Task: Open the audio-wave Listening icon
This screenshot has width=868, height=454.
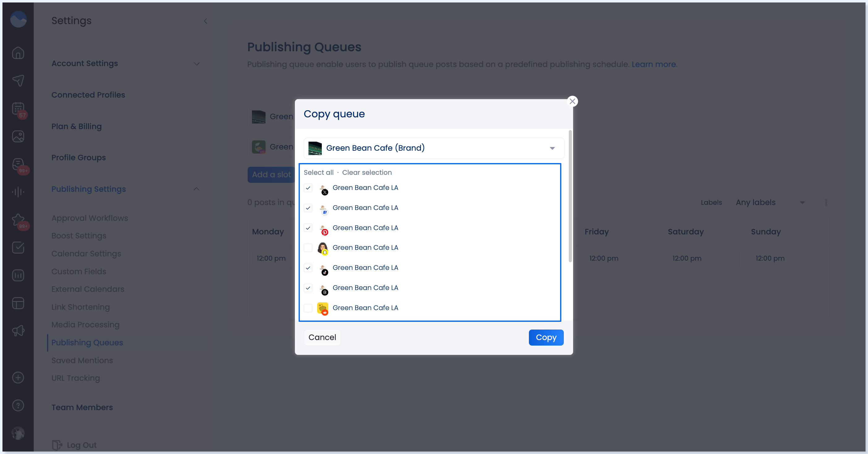Action: tap(18, 192)
